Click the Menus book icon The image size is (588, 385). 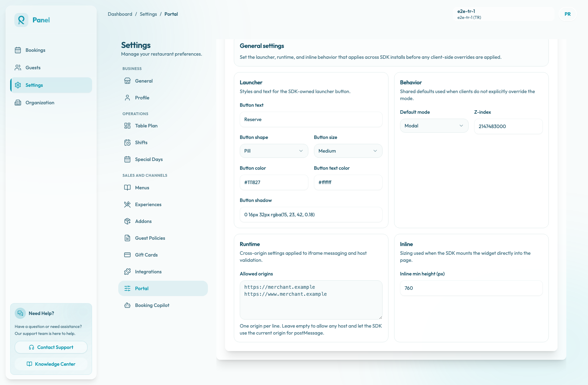point(127,188)
